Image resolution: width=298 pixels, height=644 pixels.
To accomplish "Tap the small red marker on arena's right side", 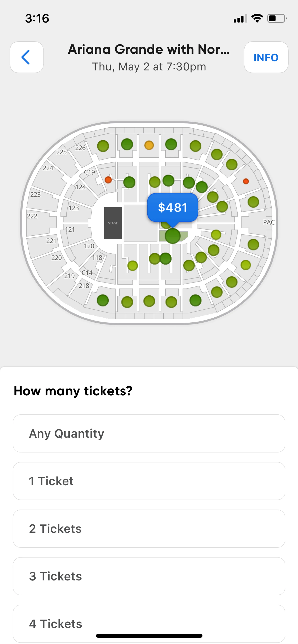I will [246, 181].
